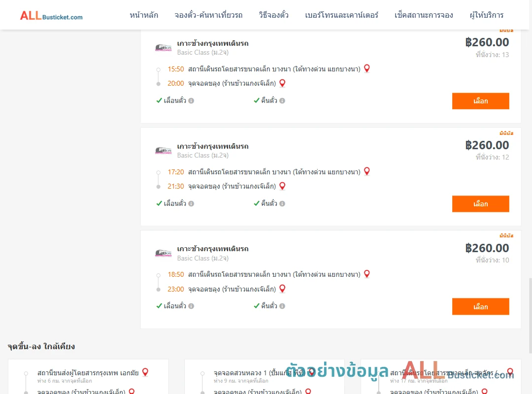Click map pin beside สถานีขนส่ง เอกมัย
This screenshot has height=394, width=532.
coord(145,372)
